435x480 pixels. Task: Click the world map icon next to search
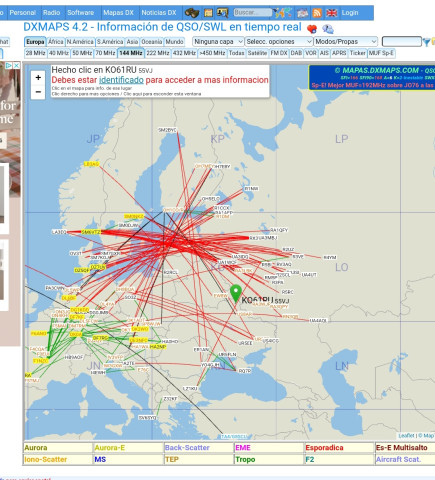tap(283, 13)
